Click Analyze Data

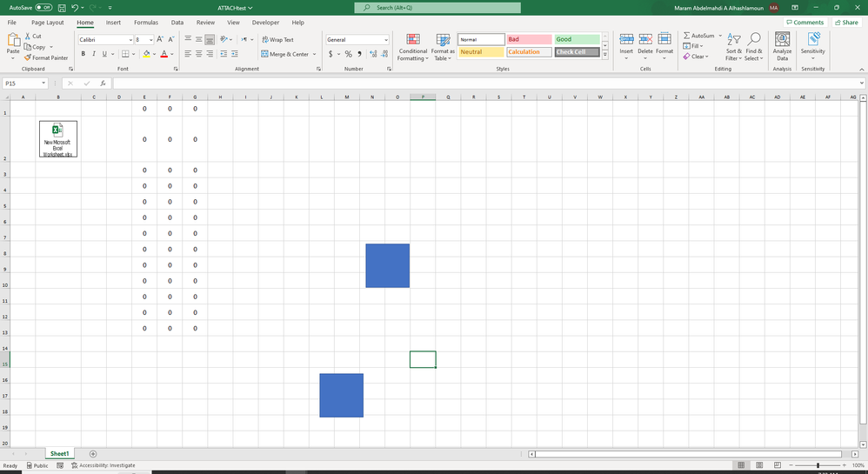pyautogui.click(x=782, y=46)
